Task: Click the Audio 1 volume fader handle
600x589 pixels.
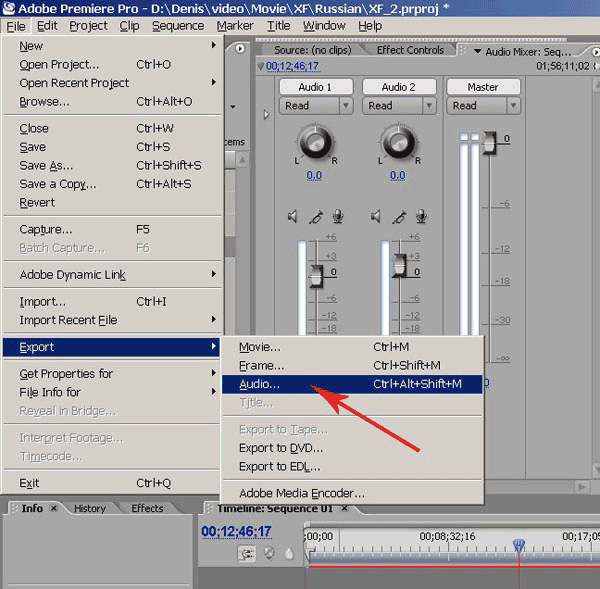Action: click(x=317, y=275)
